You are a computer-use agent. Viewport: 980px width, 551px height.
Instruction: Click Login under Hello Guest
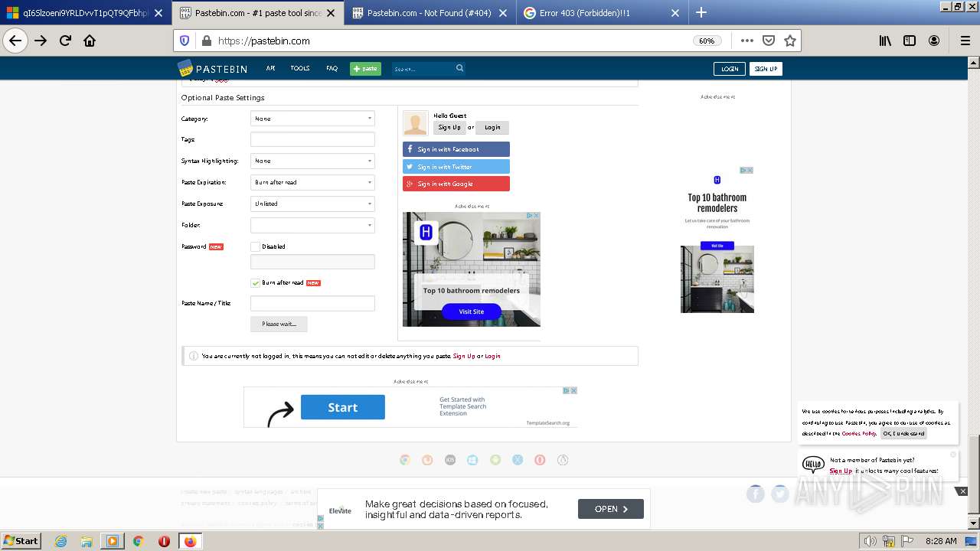coord(492,127)
